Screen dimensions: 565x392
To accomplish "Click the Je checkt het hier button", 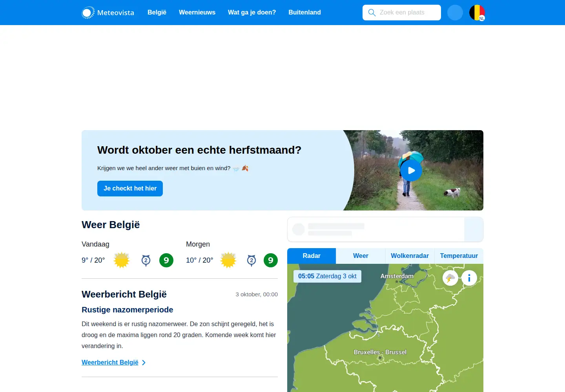I will click(130, 189).
